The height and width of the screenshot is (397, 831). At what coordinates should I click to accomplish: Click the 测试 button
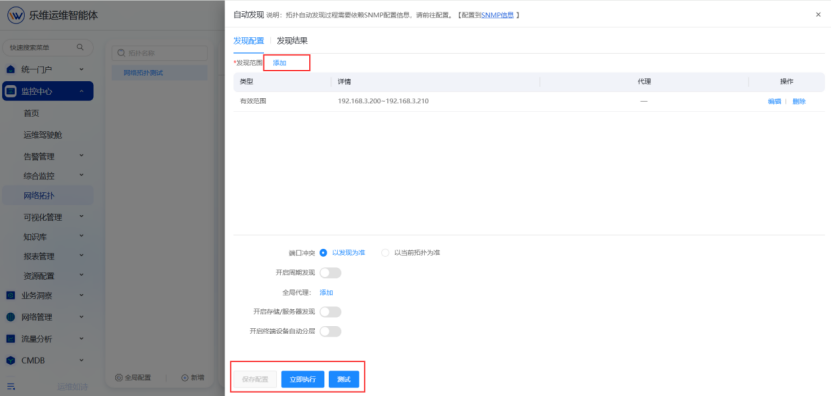[344, 380]
